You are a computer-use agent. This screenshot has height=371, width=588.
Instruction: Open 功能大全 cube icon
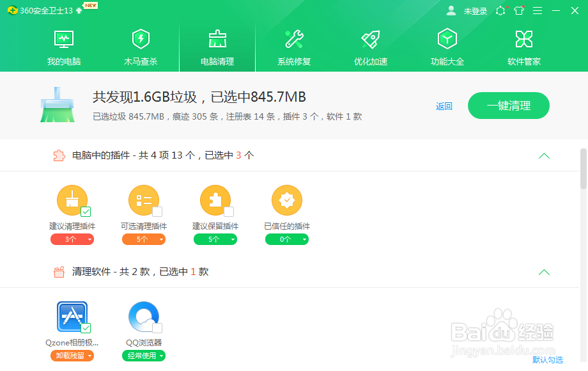click(x=447, y=38)
